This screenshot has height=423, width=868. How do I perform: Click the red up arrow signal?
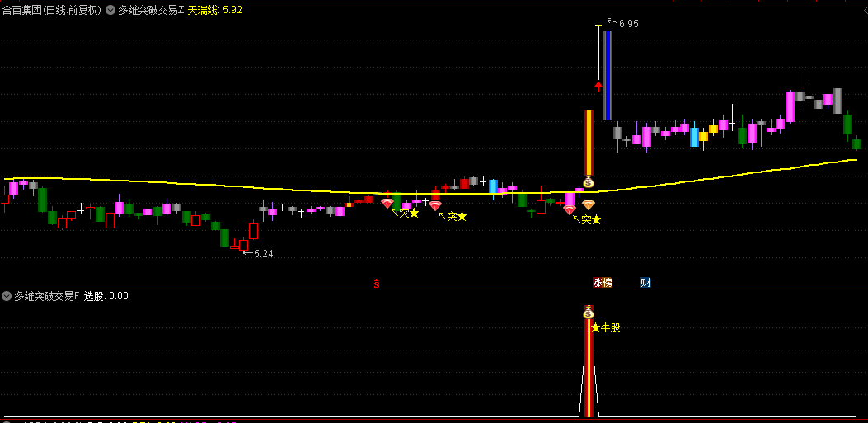point(598,86)
